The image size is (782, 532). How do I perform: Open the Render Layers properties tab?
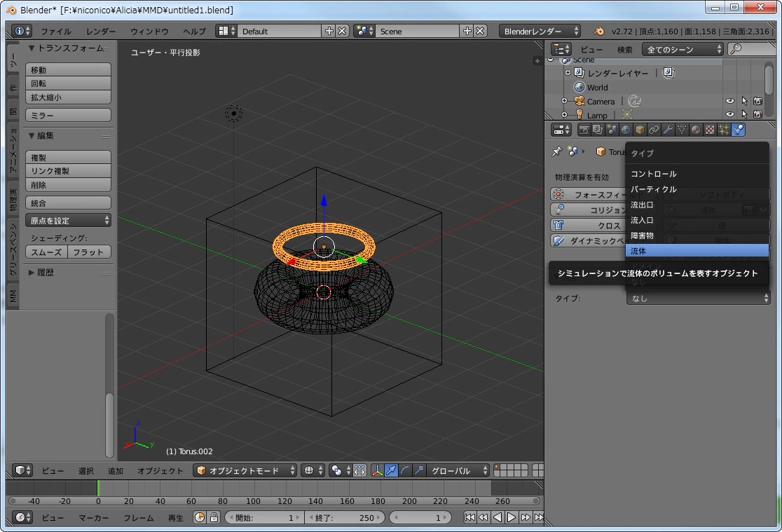(598, 130)
